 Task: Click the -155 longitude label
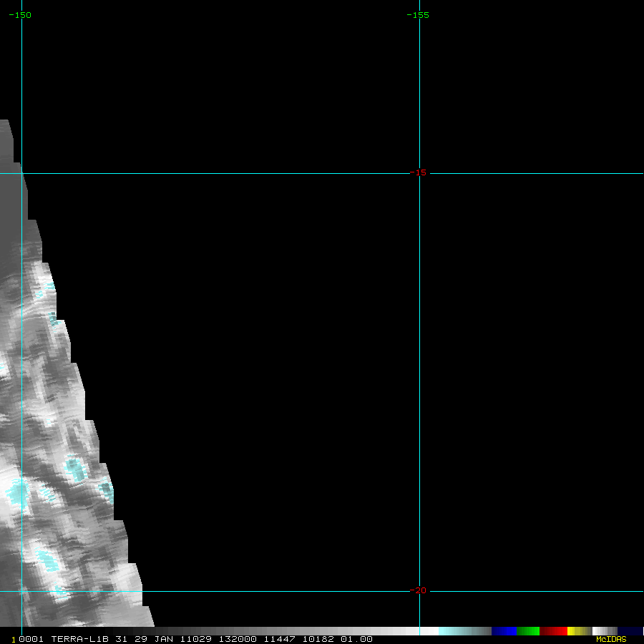(x=418, y=15)
